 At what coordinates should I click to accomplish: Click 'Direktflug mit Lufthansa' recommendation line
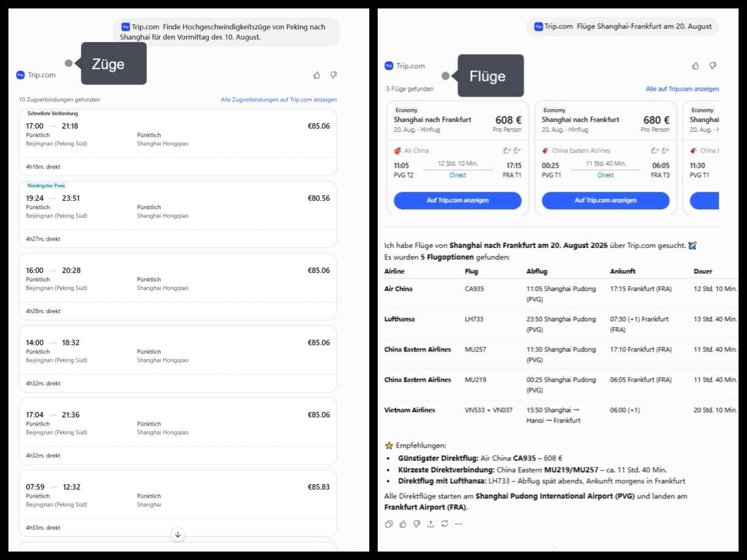pos(541,481)
